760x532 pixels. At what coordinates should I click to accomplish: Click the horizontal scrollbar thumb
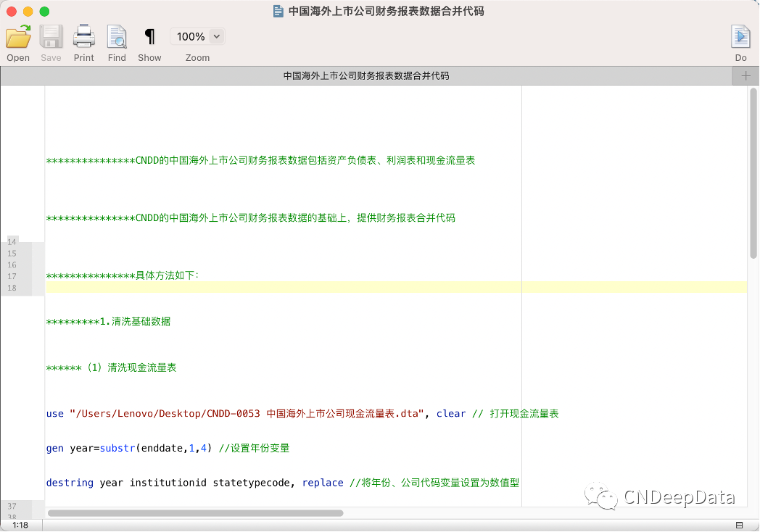[195, 513]
